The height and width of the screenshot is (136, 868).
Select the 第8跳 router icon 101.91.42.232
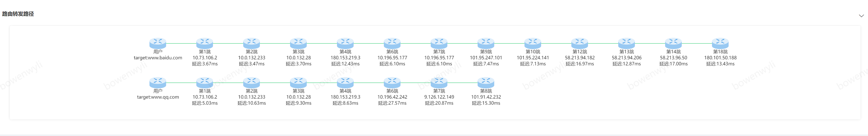[486, 82]
